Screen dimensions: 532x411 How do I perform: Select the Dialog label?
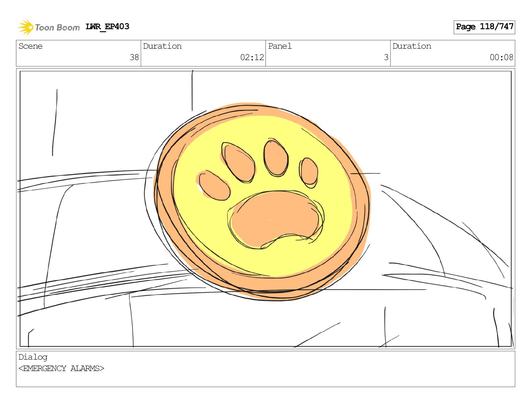coord(33,357)
